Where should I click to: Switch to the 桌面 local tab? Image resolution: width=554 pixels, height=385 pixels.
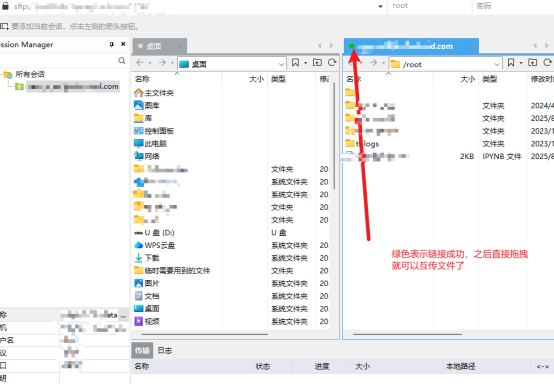[154, 46]
